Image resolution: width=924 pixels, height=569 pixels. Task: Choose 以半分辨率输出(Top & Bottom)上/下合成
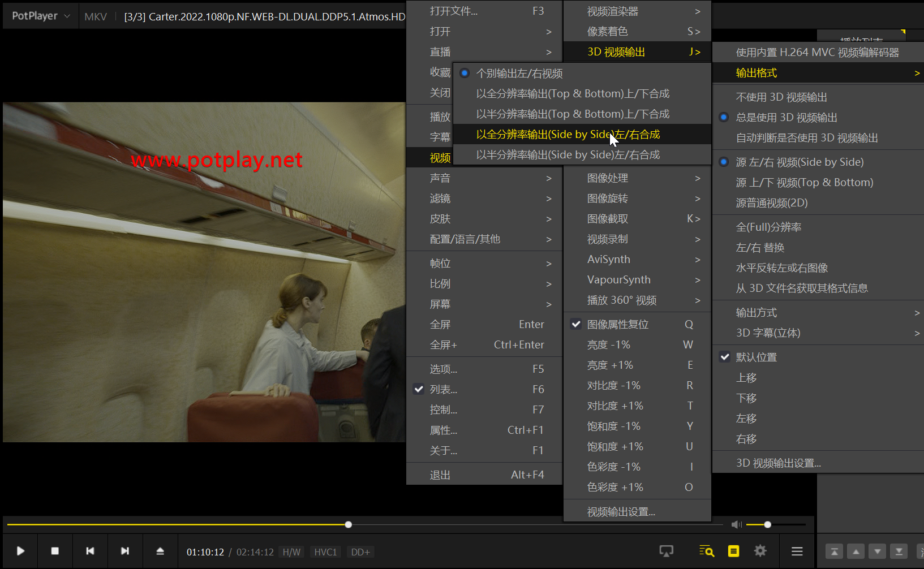click(582, 114)
